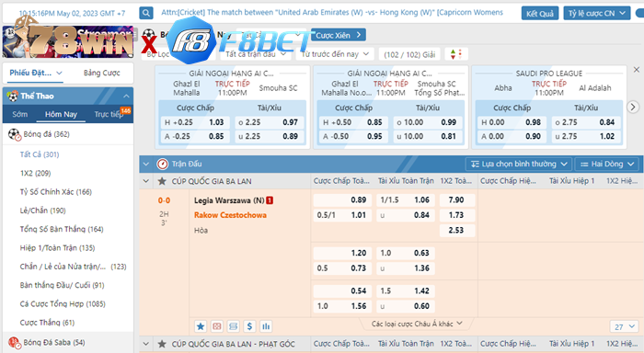Screen dimensions: 644x353
Task: Select the Sớm tab
Action: click(19, 114)
